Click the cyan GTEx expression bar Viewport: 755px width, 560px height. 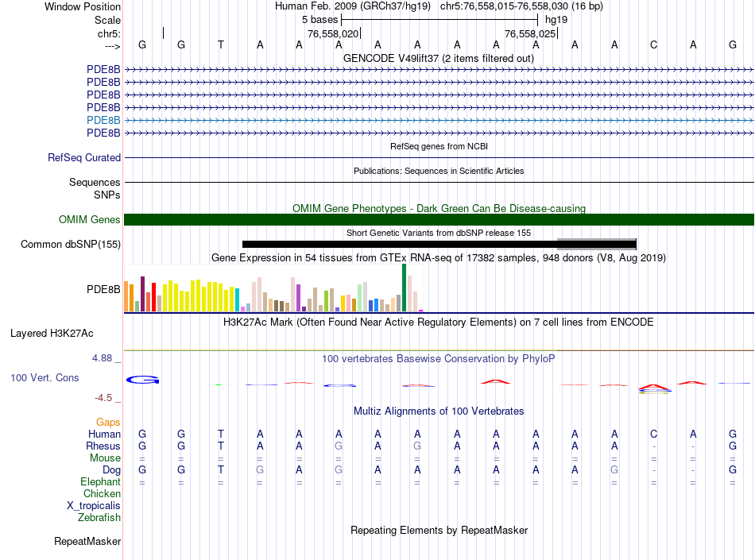coord(237,299)
